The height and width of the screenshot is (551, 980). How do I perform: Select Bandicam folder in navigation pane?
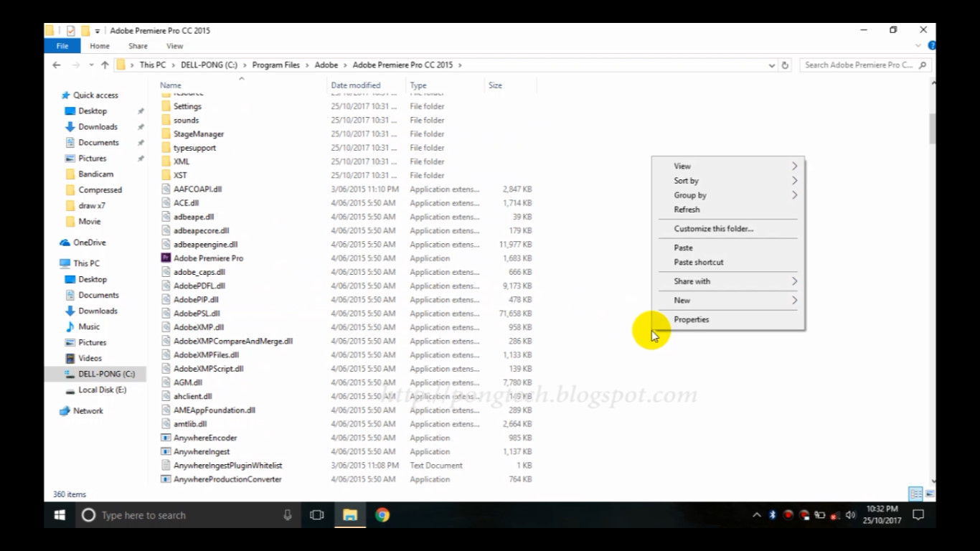click(x=96, y=174)
